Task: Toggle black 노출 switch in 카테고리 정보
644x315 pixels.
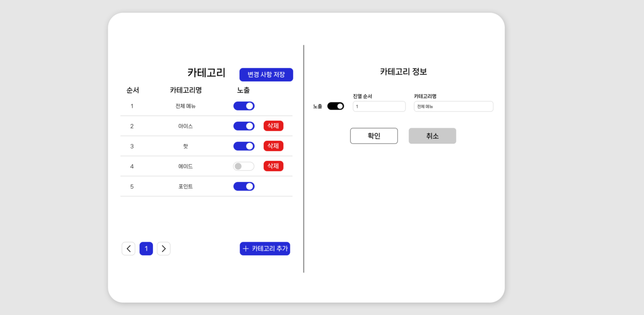Action: click(336, 106)
